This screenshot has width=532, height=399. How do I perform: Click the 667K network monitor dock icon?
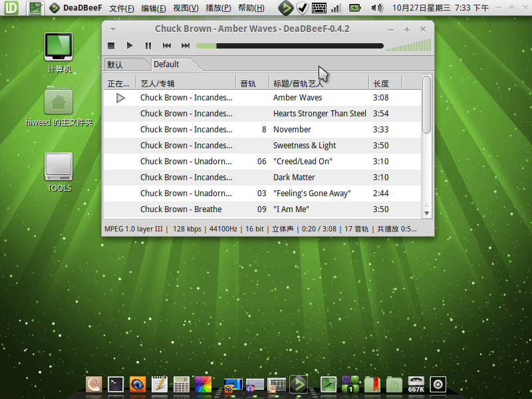(x=416, y=384)
